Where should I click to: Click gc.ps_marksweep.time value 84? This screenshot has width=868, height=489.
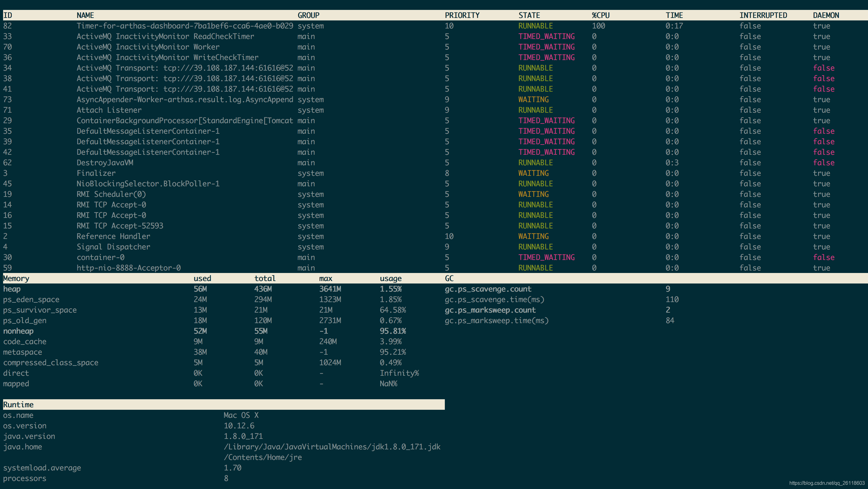pos(670,320)
